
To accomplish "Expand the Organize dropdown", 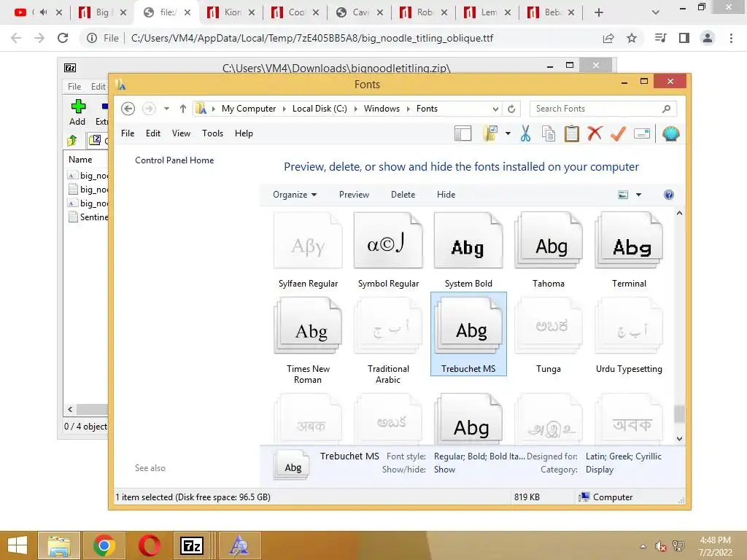I will click(x=295, y=194).
